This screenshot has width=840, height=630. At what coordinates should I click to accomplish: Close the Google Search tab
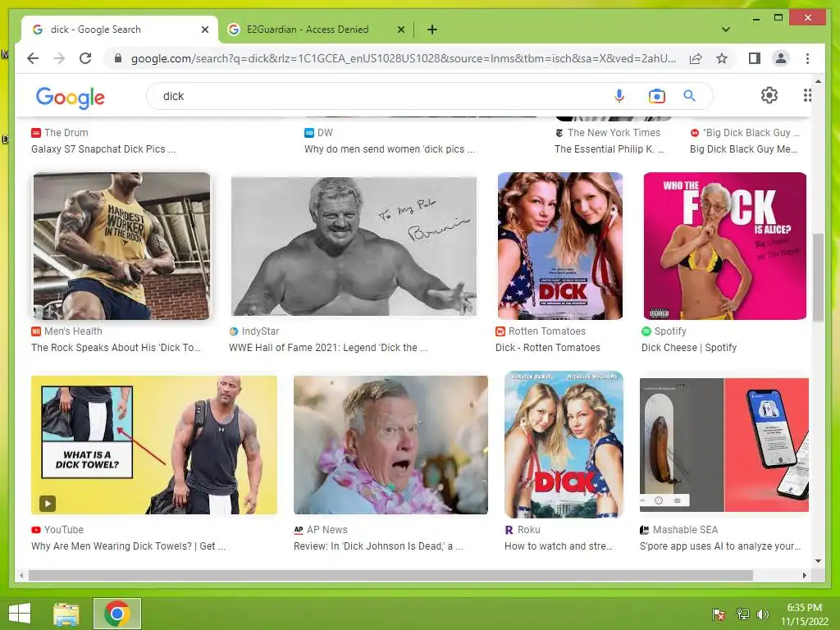204,30
